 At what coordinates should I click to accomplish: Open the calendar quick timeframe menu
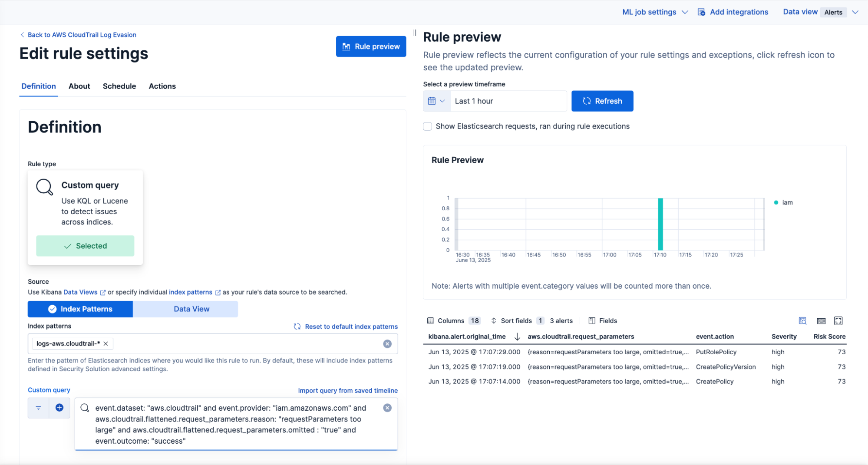click(436, 101)
